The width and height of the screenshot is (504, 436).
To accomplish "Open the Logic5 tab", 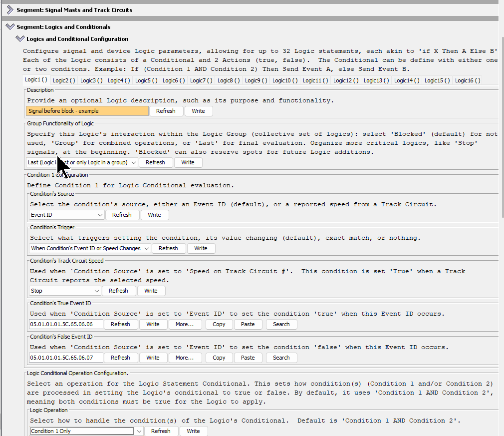I will [x=146, y=80].
